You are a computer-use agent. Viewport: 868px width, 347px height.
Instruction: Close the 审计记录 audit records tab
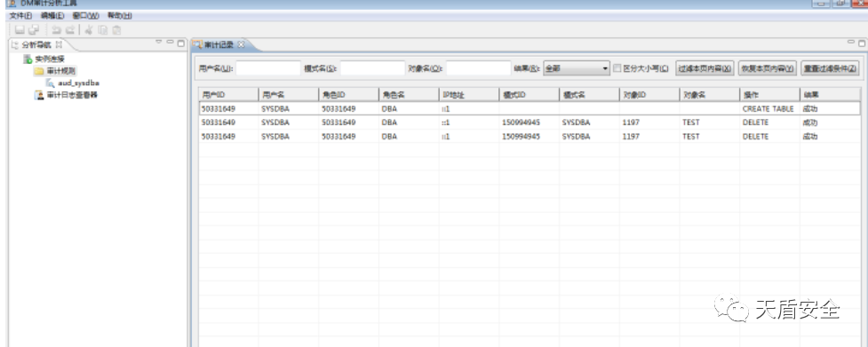241,44
